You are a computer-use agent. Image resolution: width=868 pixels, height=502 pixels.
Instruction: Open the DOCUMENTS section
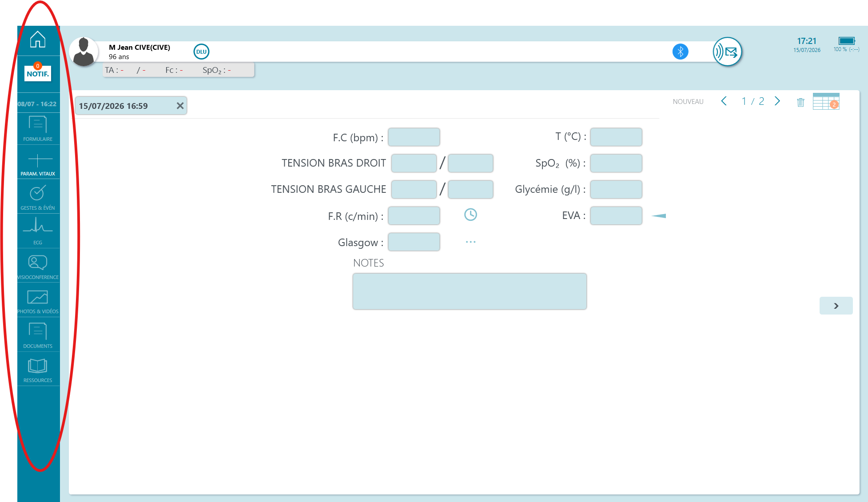point(38,335)
